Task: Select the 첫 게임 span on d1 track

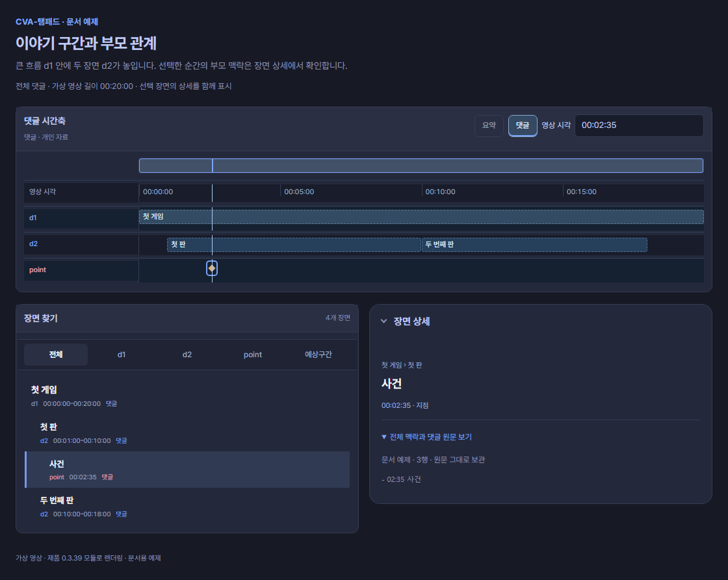Action: pos(421,217)
